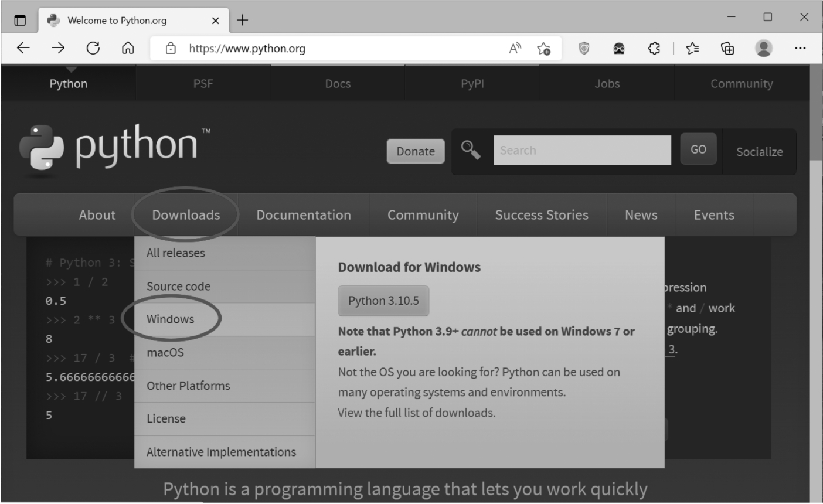Switch to the PyPI top tab

tap(472, 84)
